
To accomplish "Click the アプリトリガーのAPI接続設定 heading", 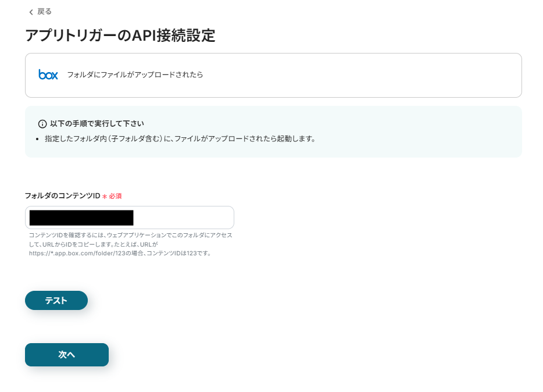I will (x=120, y=35).
